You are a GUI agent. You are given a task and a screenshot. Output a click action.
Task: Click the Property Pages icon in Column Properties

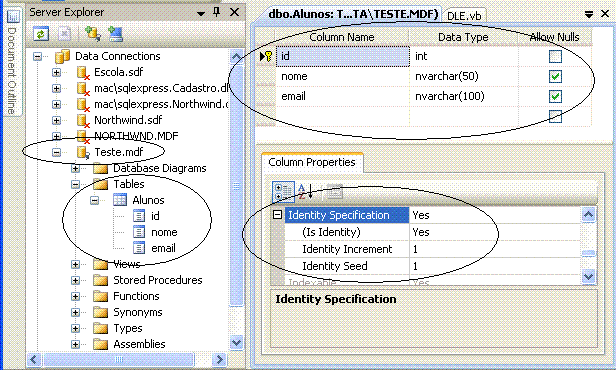(x=334, y=192)
